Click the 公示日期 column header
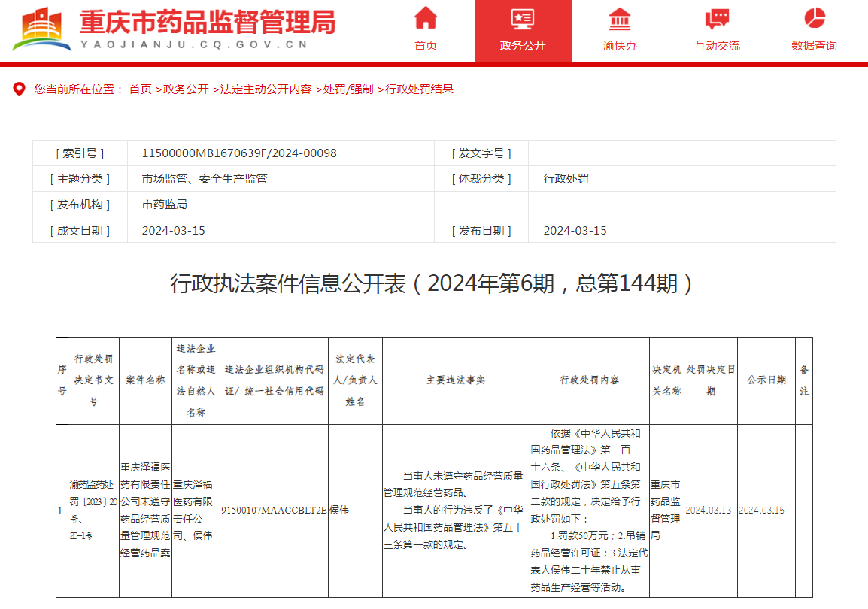The width and height of the screenshot is (868, 609). 766,380
